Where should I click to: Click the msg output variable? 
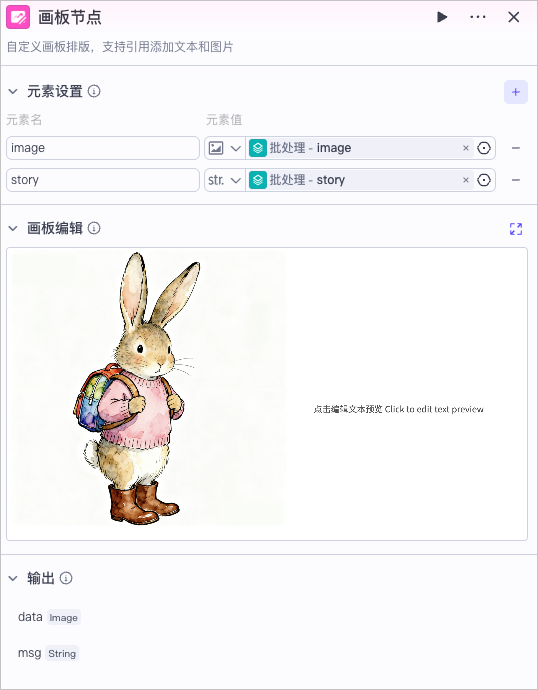(29, 653)
